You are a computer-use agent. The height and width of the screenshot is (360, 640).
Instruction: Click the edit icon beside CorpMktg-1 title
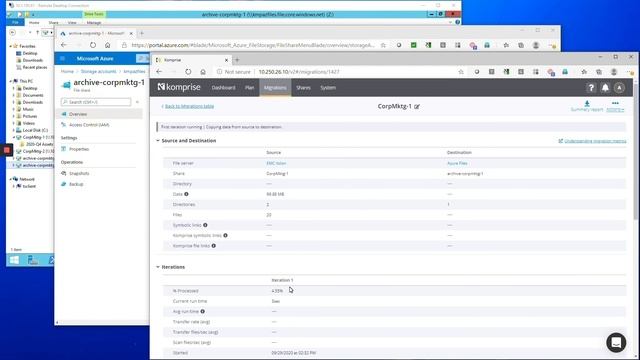click(417, 107)
